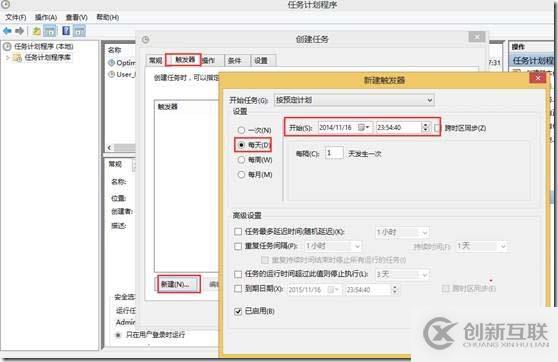Click 任务计划程序库 in the right 操作 pane
558x362 pixels.
533,61
